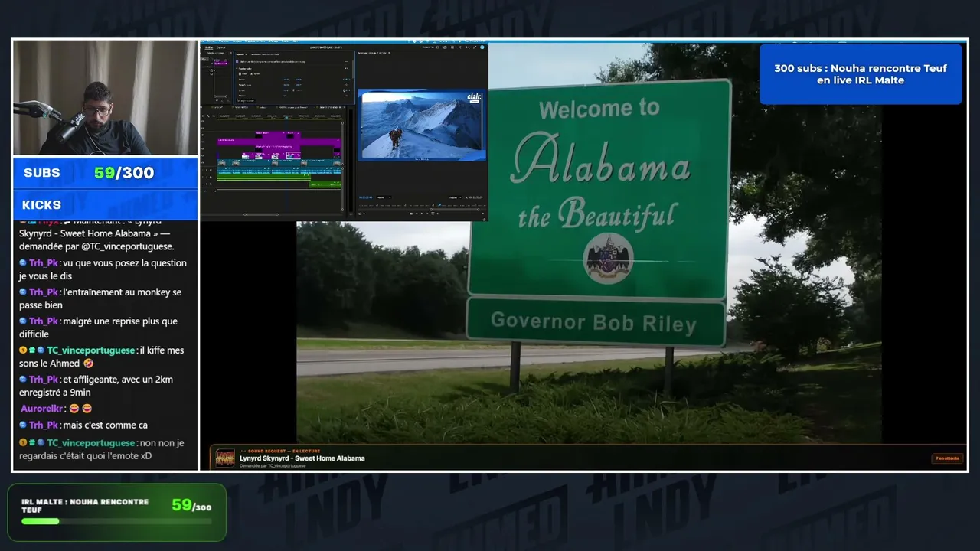Open Trh_Pk's name beside 'vu que vous posez'
Screen dimensions: 980x551
[x=44, y=263]
